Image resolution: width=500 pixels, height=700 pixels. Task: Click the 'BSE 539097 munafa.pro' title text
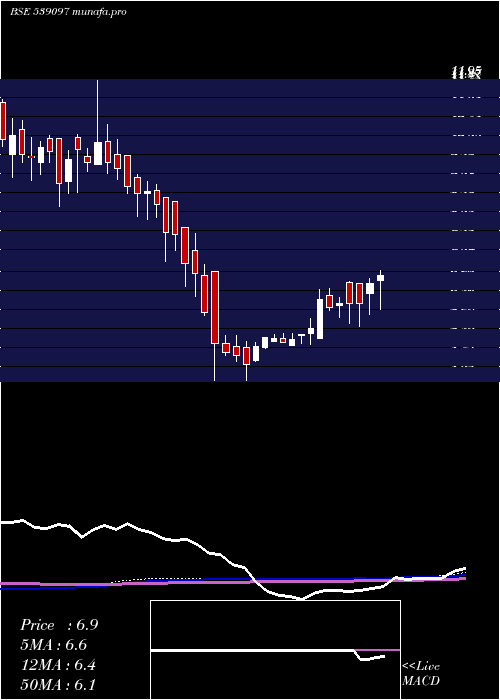(x=68, y=12)
